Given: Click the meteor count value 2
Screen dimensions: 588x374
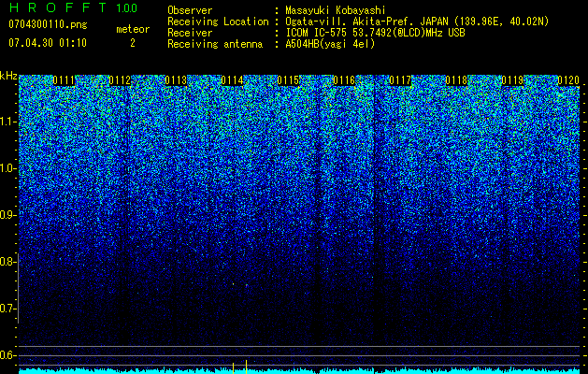Looking at the screenshot, I should point(133,43).
